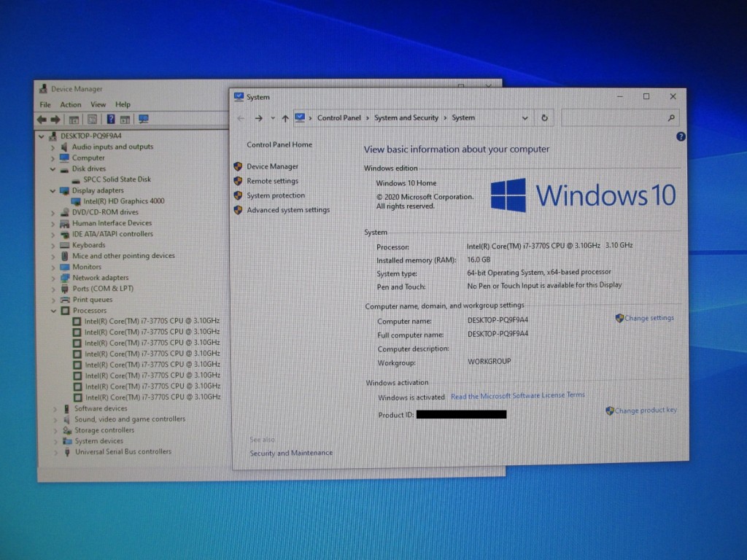Click the printer icon beside Print queues
747x560 pixels.
[x=65, y=300]
